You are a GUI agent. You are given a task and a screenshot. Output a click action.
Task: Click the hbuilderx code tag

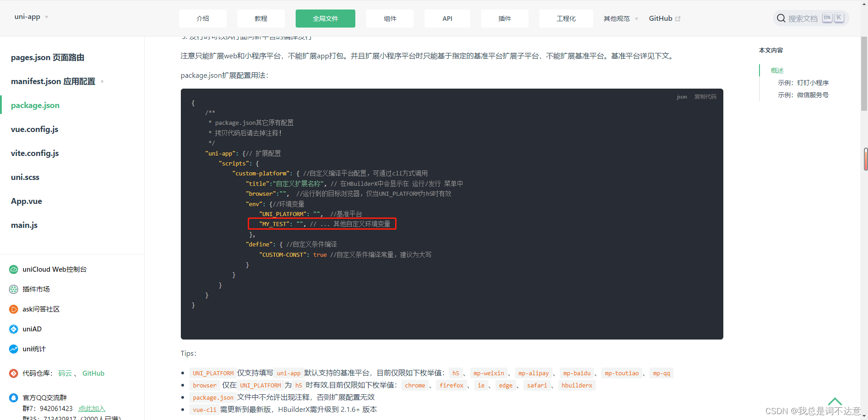(x=577, y=385)
